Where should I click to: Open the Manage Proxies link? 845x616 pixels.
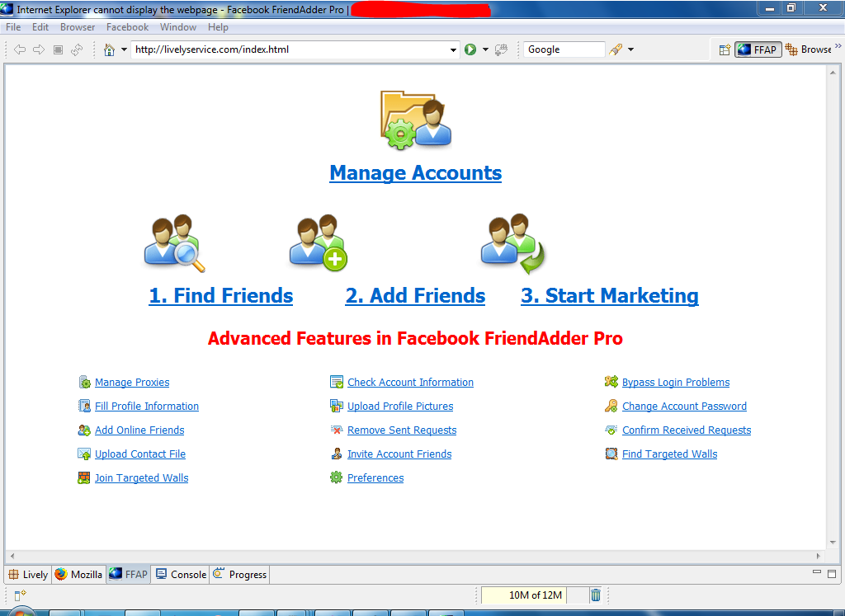tap(132, 383)
